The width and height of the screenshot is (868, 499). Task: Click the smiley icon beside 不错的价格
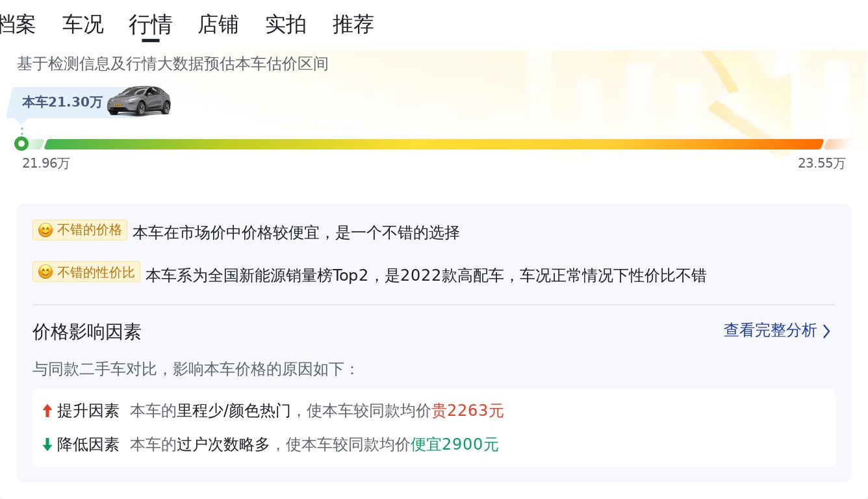pos(45,231)
